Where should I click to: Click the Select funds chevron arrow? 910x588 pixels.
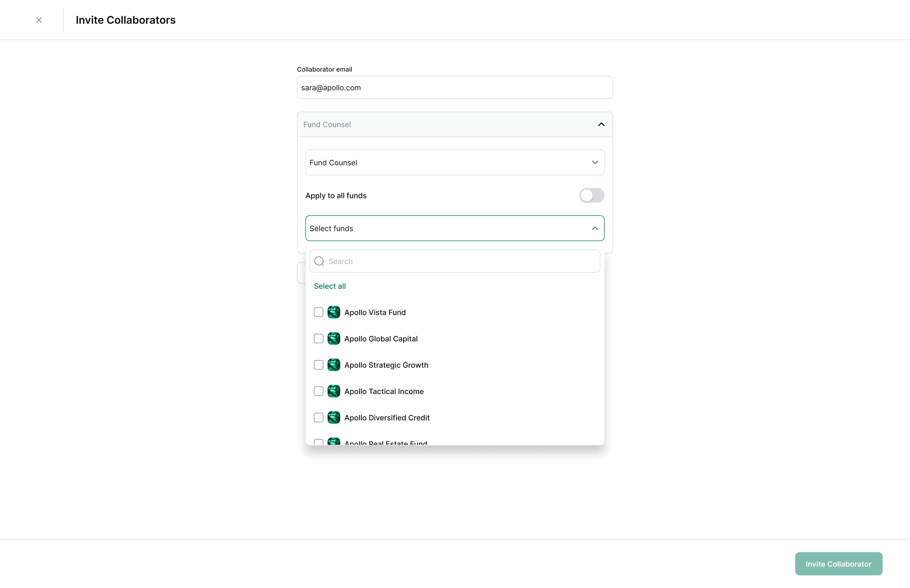tap(595, 228)
